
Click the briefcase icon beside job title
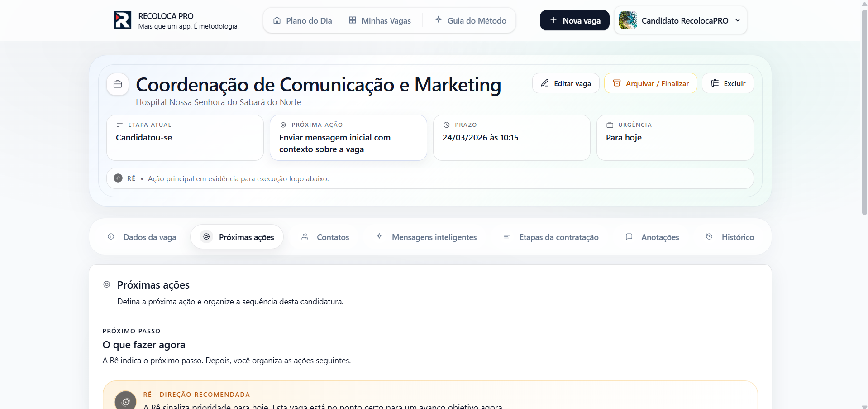118,84
